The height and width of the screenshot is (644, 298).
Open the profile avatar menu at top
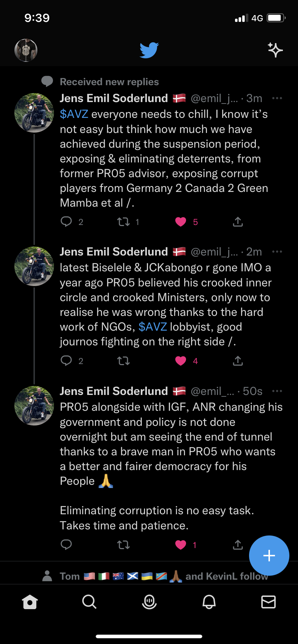tap(26, 50)
